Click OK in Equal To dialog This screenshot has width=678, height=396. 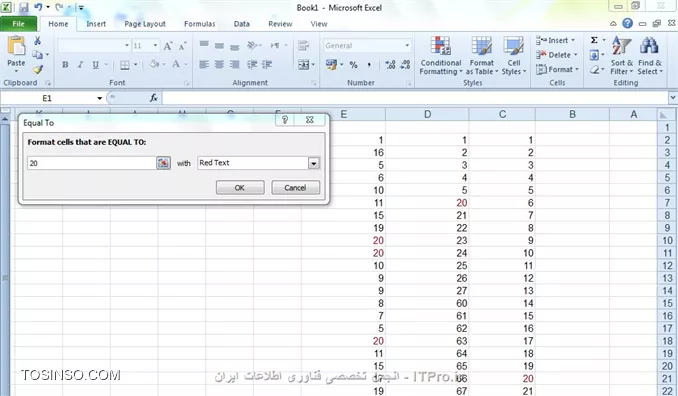tap(240, 188)
